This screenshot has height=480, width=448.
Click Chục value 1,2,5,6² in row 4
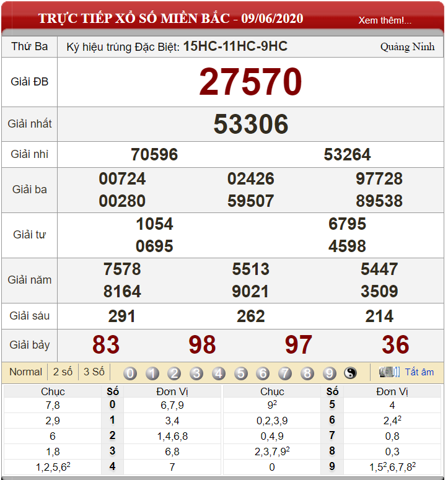53,467
